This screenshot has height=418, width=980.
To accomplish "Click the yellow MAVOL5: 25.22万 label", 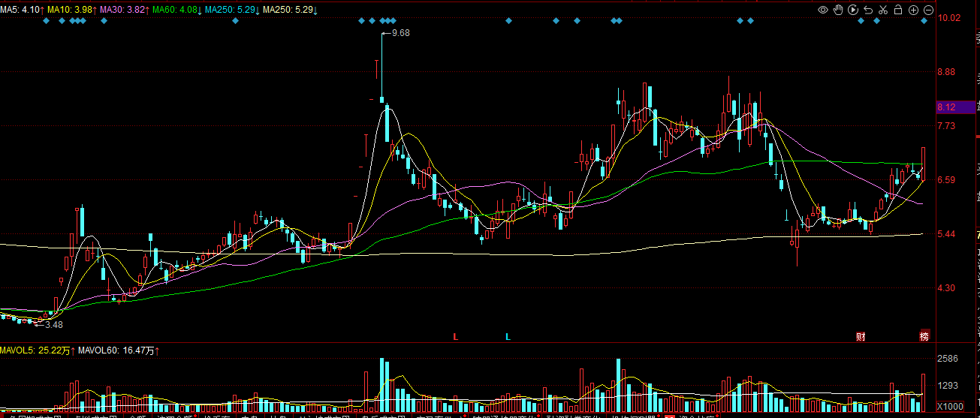I will tap(38, 350).
